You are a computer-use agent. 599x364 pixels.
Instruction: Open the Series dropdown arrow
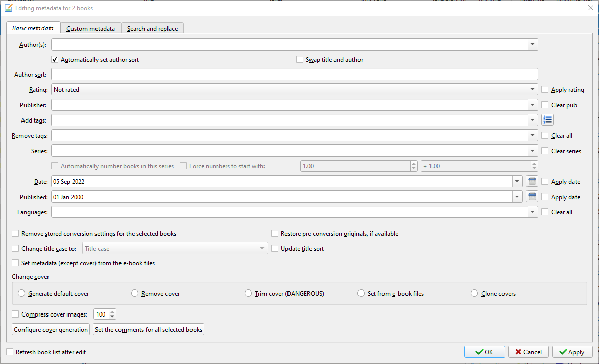click(x=533, y=151)
